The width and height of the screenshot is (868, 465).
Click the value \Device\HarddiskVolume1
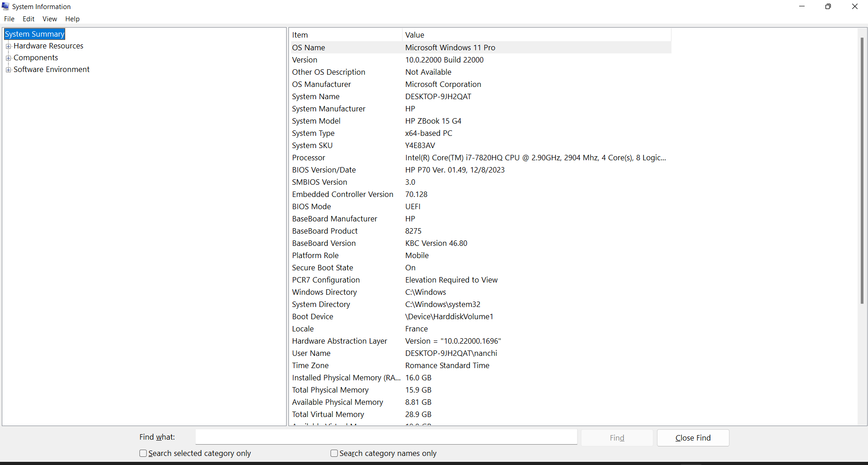(449, 316)
